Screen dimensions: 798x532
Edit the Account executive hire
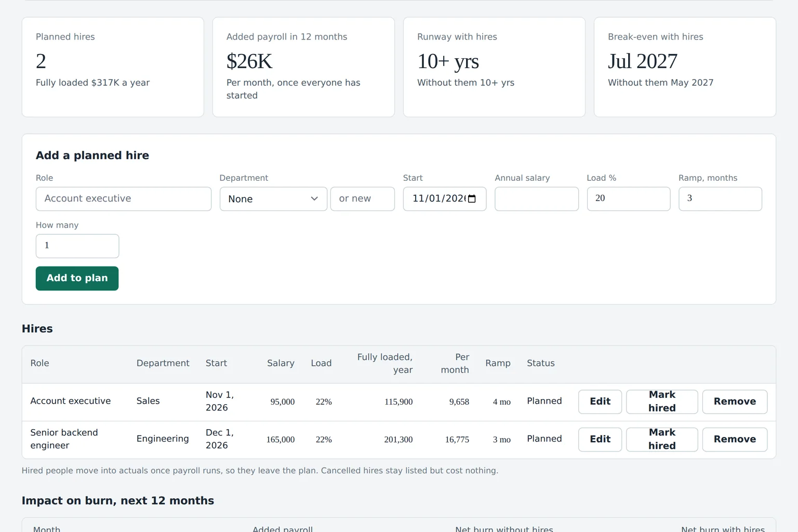tap(600, 402)
